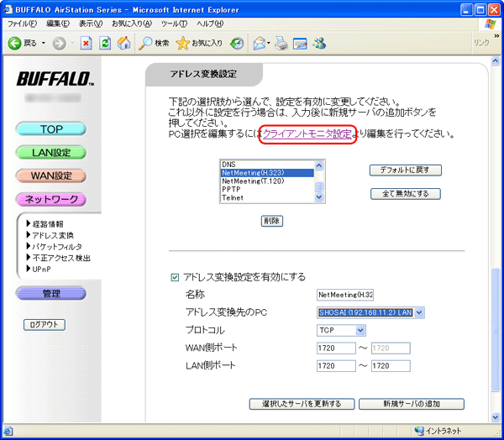Click 選択したサーバを更新する button
Screen dimensions: 504x440
(x=302, y=404)
